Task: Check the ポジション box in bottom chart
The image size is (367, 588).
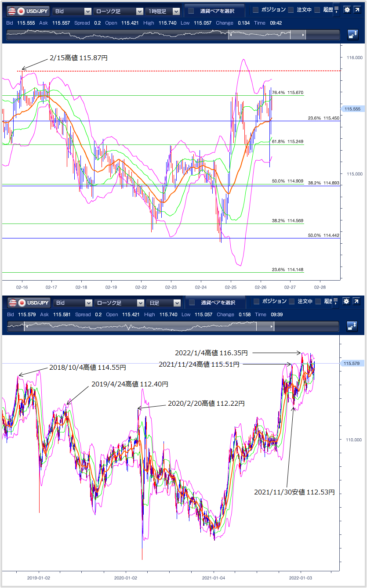Action: point(256,302)
